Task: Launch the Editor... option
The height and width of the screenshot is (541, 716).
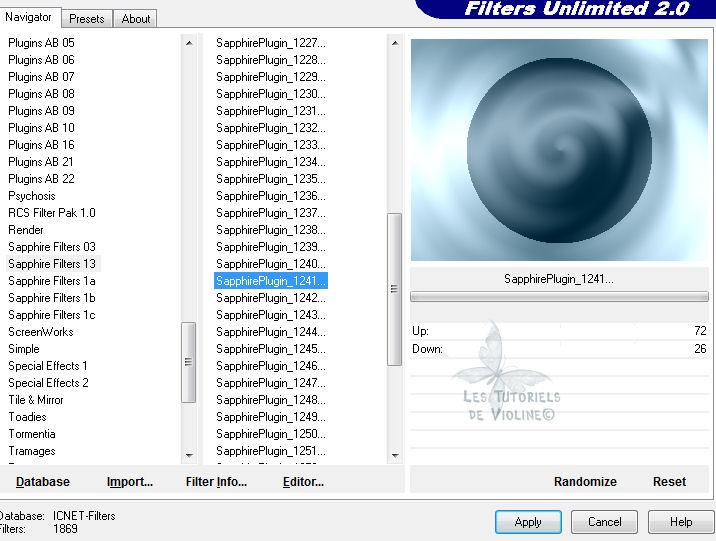Action: (x=303, y=481)
